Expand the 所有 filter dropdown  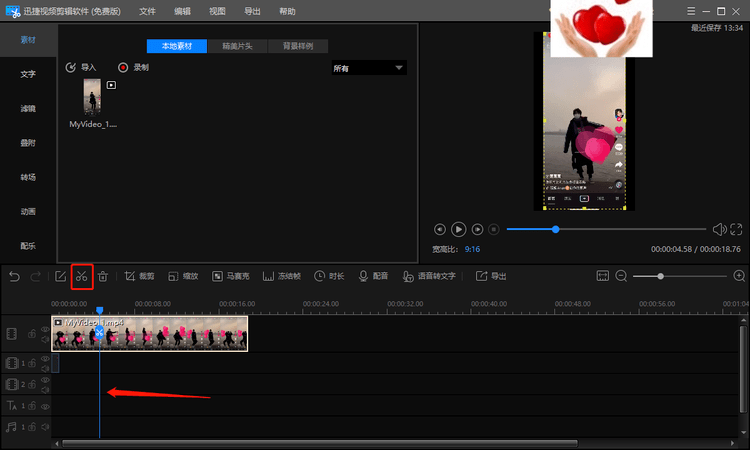point(369,68)
